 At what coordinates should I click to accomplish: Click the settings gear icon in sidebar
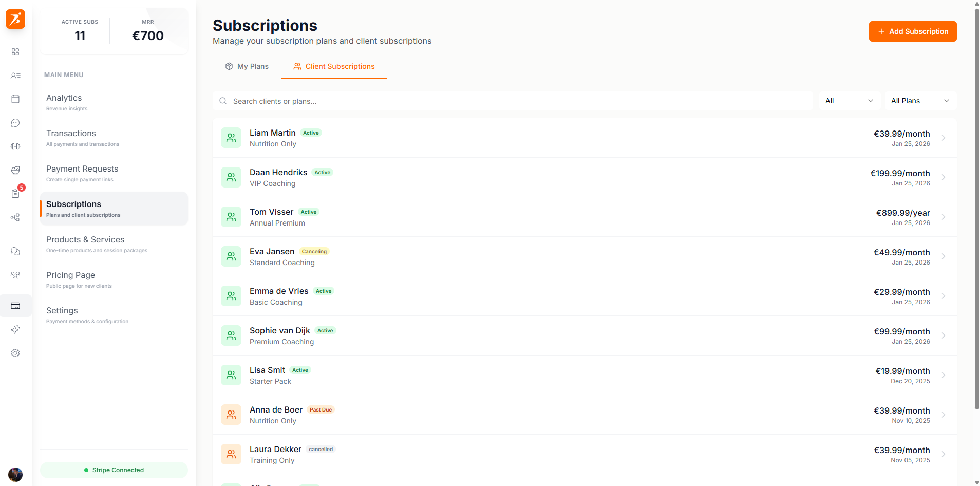coord(15,353)
